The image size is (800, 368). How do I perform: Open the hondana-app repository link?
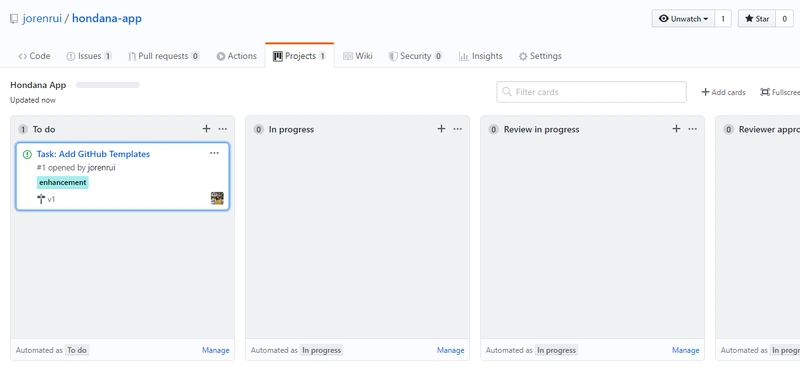pyautogui.click(x=107, y=19)
